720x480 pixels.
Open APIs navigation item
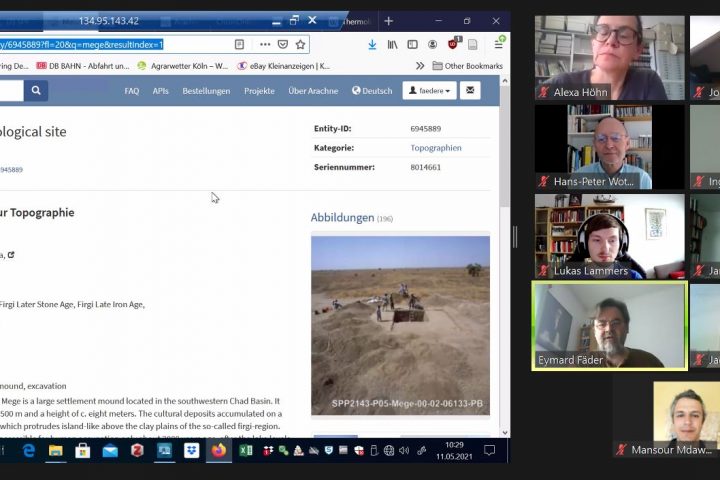click(x=161, y=91)
